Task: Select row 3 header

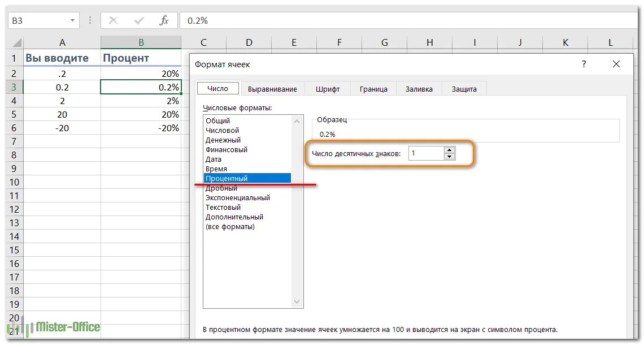Action: tap(14, 87)
